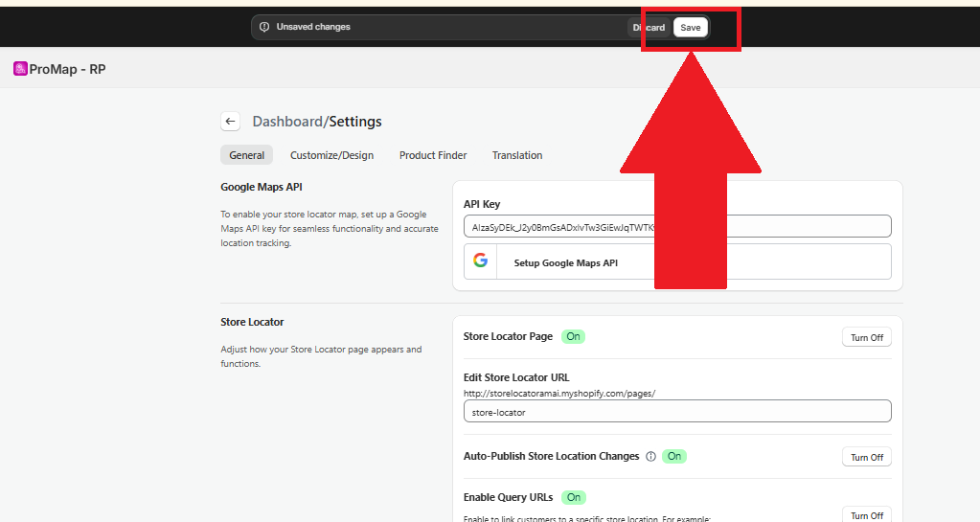Turn off Enable Query URLs
This screenshot has width=980, height=522.
click(x=866, y=515)
